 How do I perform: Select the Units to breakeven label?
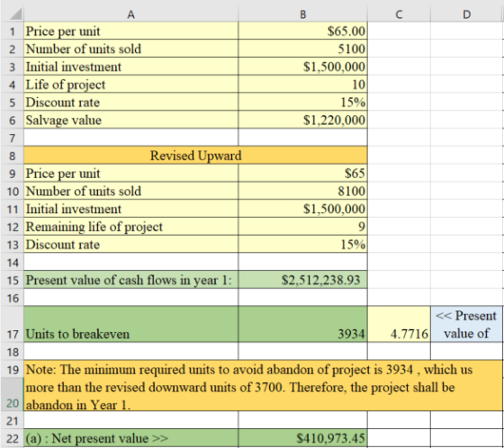pos(131,324)
